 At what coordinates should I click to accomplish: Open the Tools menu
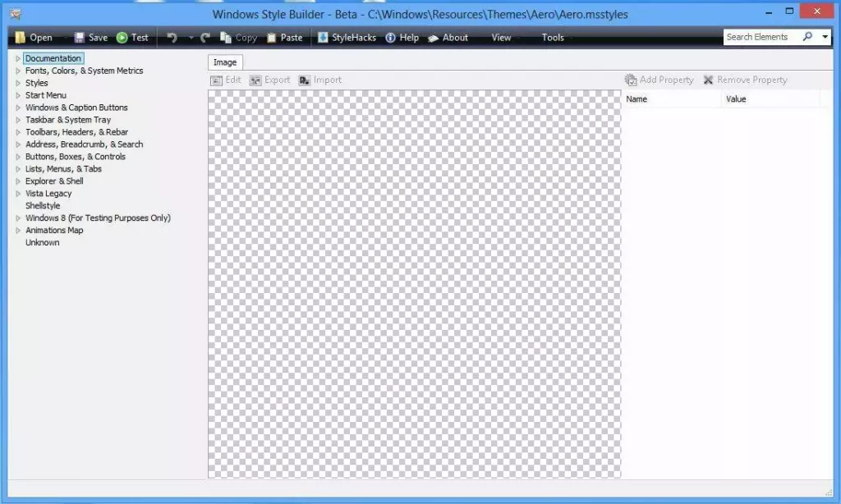pos(552,37)
